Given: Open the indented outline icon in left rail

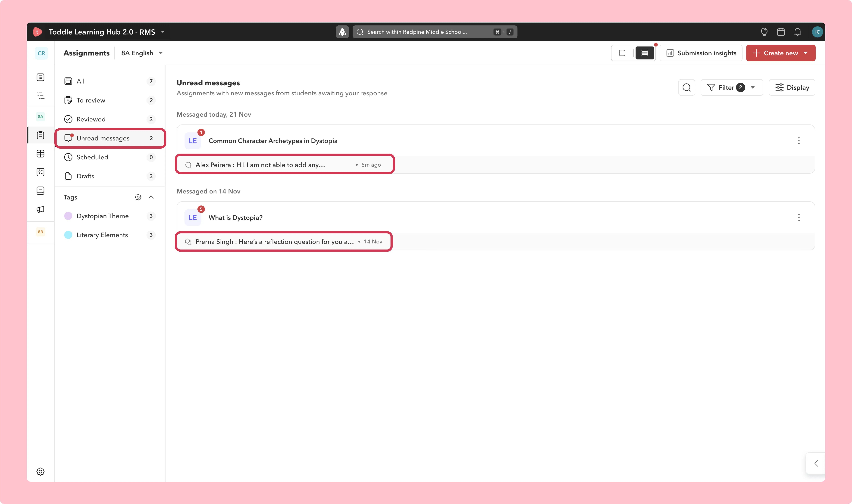Looking at the screenshot, I should pyautogui.click(x=40, y=96).
